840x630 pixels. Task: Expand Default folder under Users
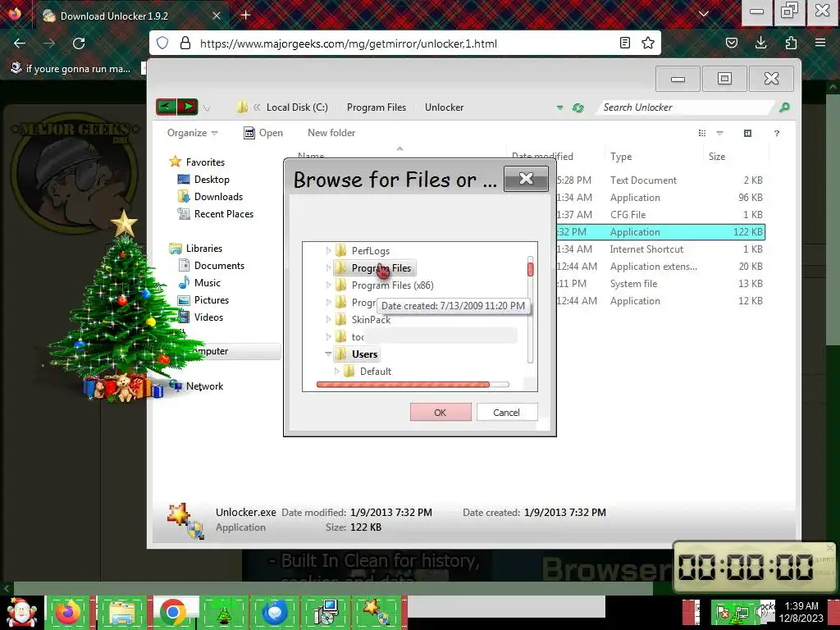[337, 371]
